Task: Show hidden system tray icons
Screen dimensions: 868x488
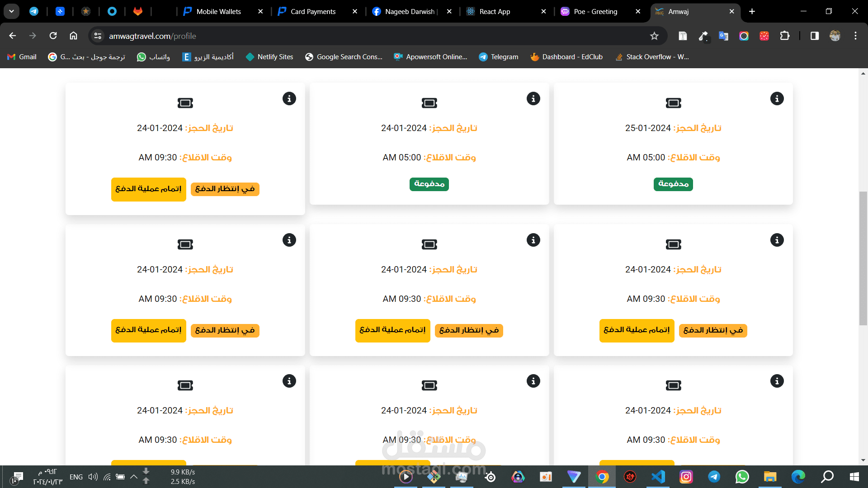Action: 134,476
